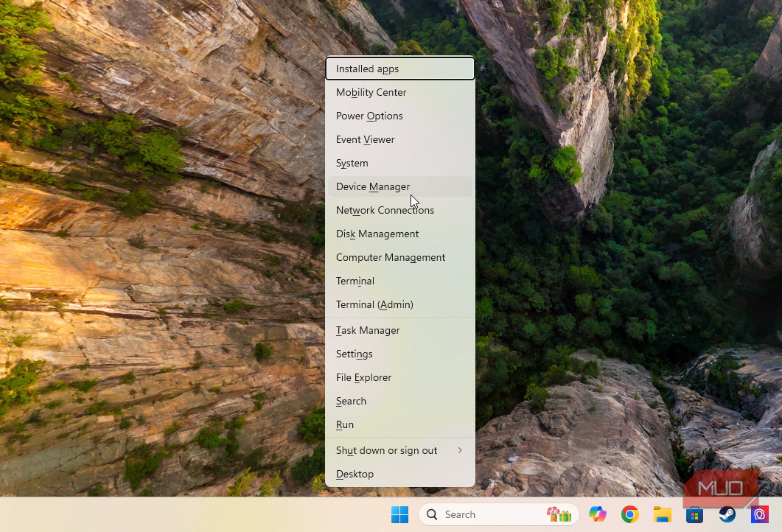Select Network Connections

point(400,211)
